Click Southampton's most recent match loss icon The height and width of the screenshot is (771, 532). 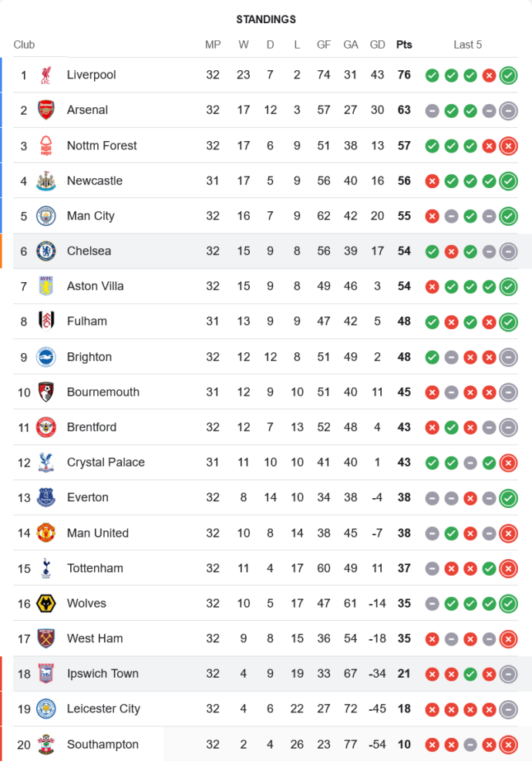click(x=508, y=745)
